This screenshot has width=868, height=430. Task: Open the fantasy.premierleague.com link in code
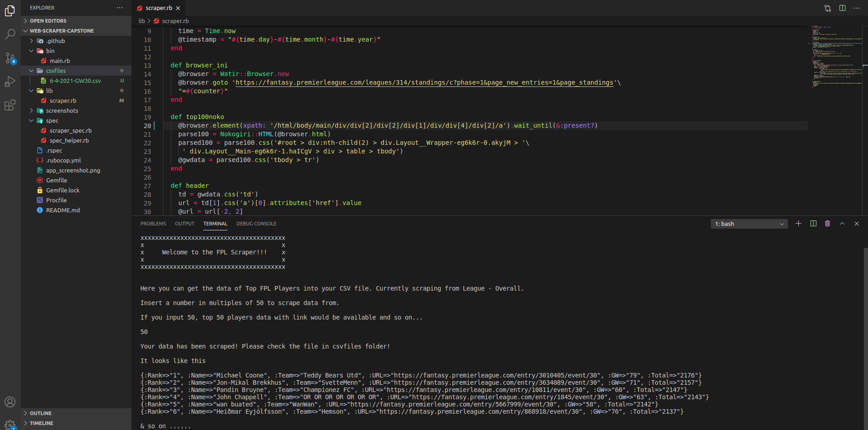pyautogui.click(x=424, y=83)
